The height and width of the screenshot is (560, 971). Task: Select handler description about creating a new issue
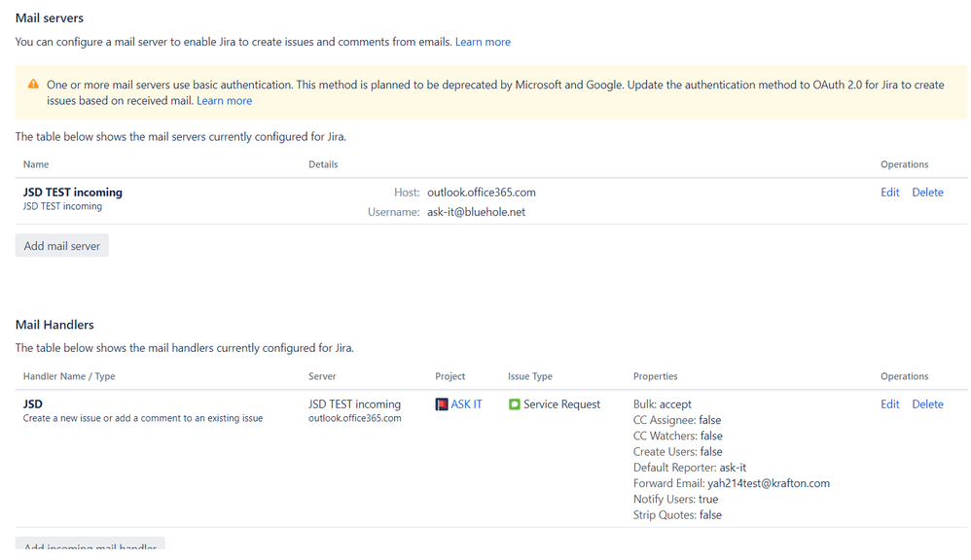[x=143, y=418]
